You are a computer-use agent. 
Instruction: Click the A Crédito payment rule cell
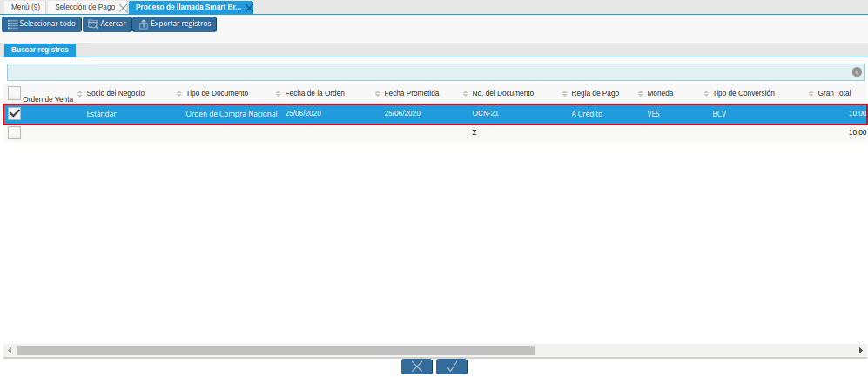coord(587,113)
